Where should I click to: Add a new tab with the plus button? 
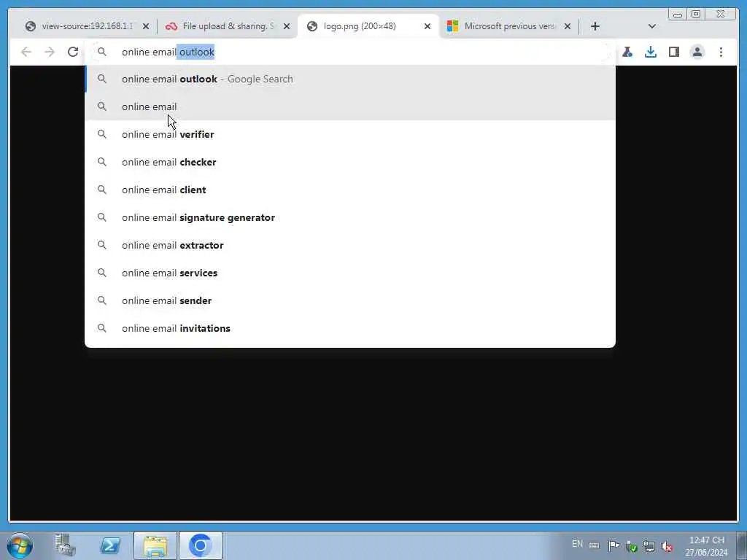(x=595, y=26)
